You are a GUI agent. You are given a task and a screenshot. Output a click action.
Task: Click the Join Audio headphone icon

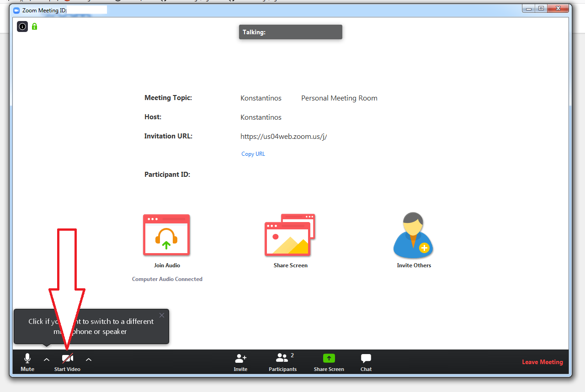(166, 235)
